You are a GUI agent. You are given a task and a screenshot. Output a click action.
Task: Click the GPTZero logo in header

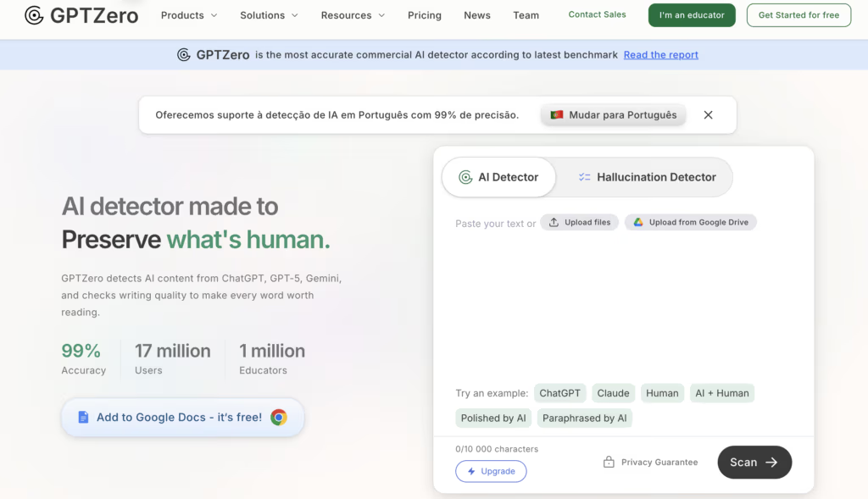tap(81, 15)
